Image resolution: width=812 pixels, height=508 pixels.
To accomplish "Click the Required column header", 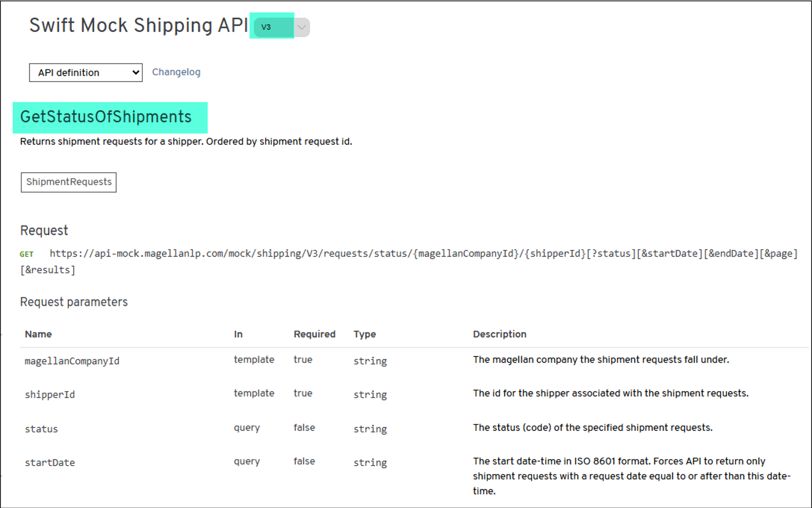I will [314, 334].
